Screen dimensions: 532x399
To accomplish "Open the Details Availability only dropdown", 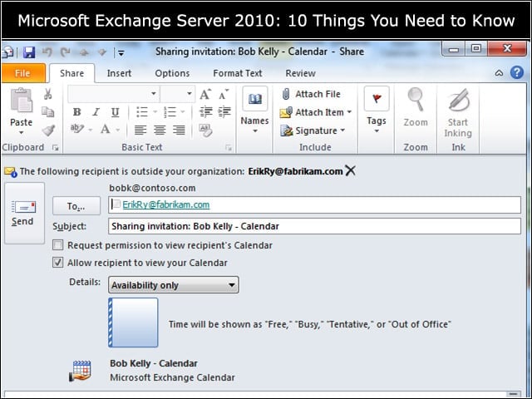I will pos(174,285).
